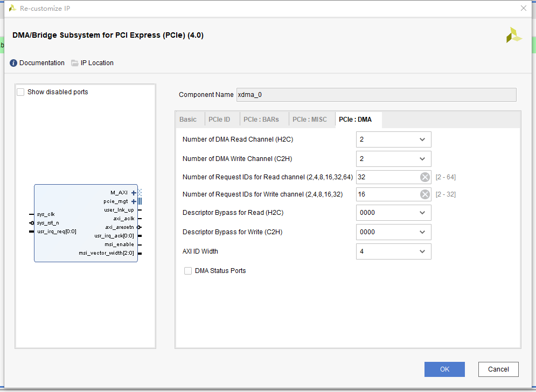Select the axi_aresetn port label

click(x=120, y=227)
